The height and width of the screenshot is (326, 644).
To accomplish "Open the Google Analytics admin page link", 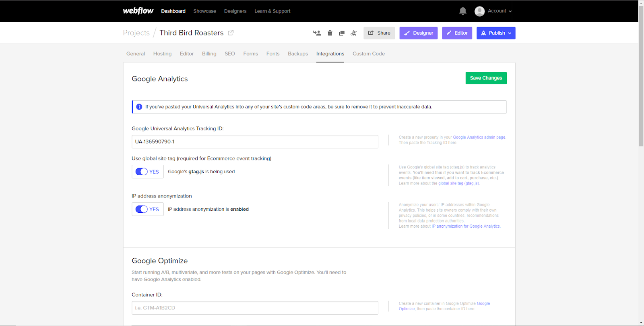I will 479,137.
